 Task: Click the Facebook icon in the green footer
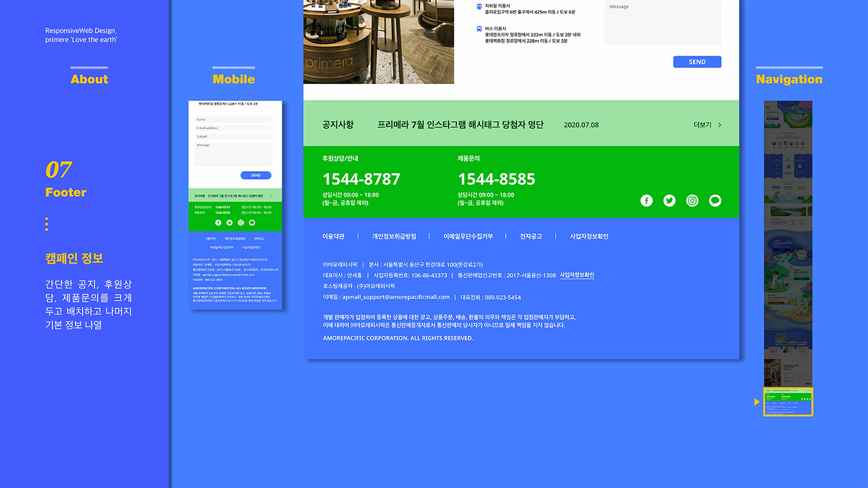tap(646, 201)
